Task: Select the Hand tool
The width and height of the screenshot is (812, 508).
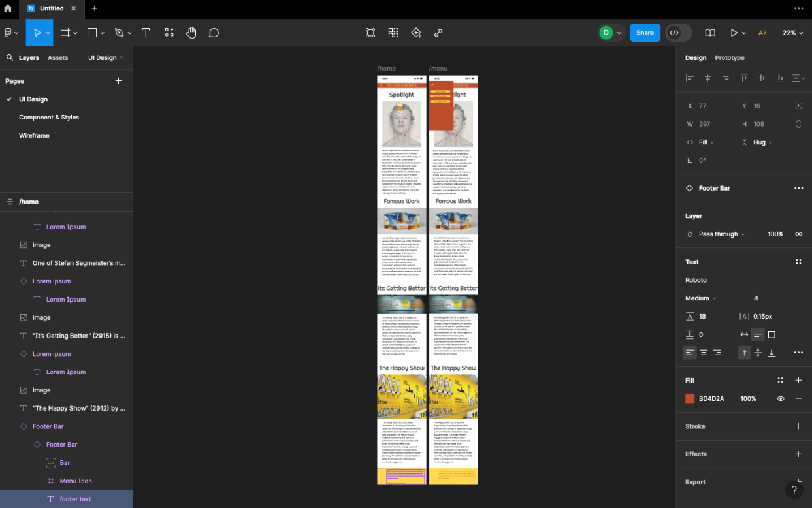Action: click(191, 33)
